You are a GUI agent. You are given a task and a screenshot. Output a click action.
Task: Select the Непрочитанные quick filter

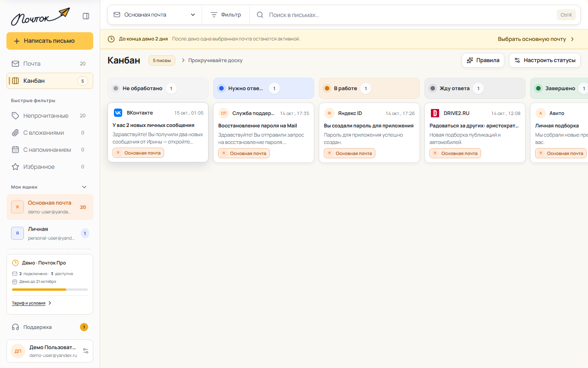pos(50,115)
